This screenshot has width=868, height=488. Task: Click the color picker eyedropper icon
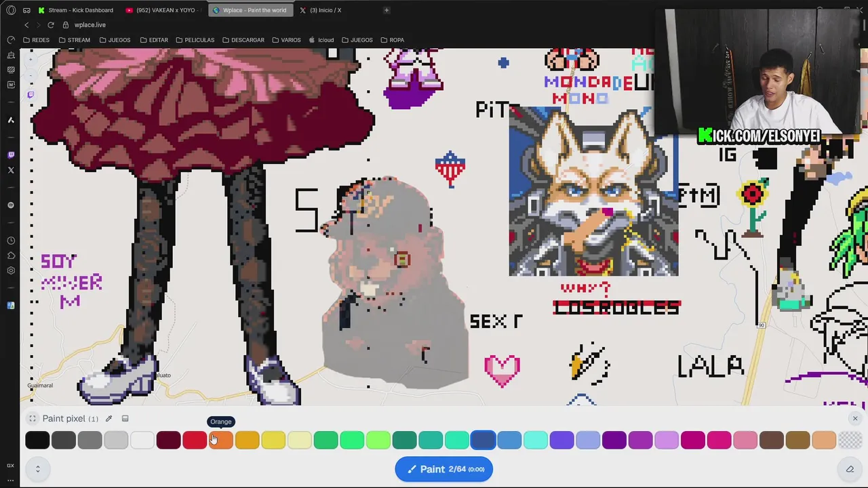click(x=108, y=419)
